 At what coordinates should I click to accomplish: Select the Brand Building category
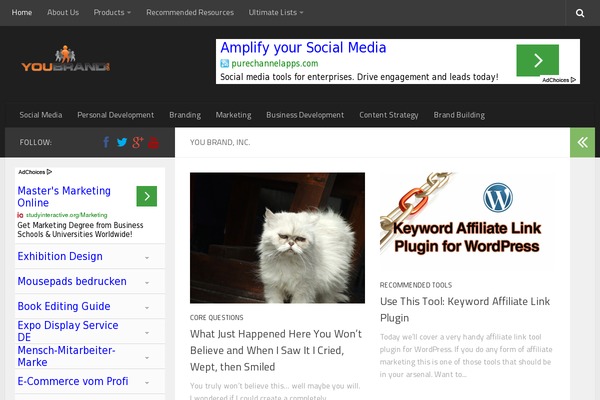pos(459,115)
